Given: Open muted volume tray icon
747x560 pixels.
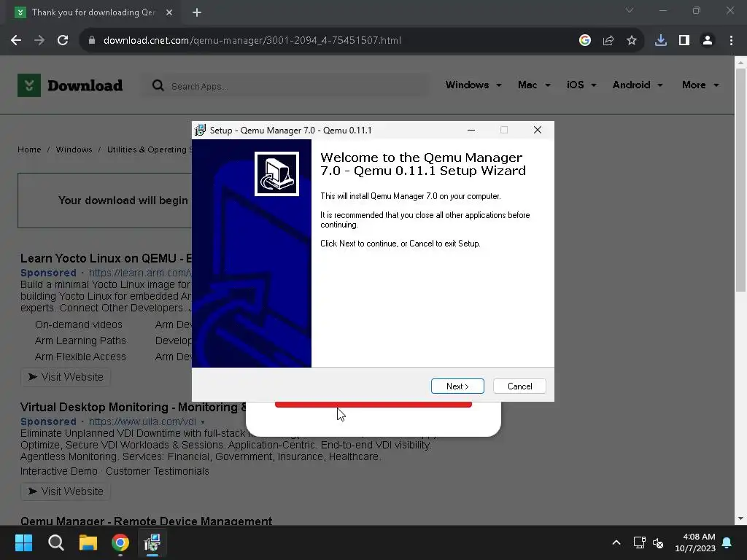Looking at the screenshot, I should click(658, 542).
